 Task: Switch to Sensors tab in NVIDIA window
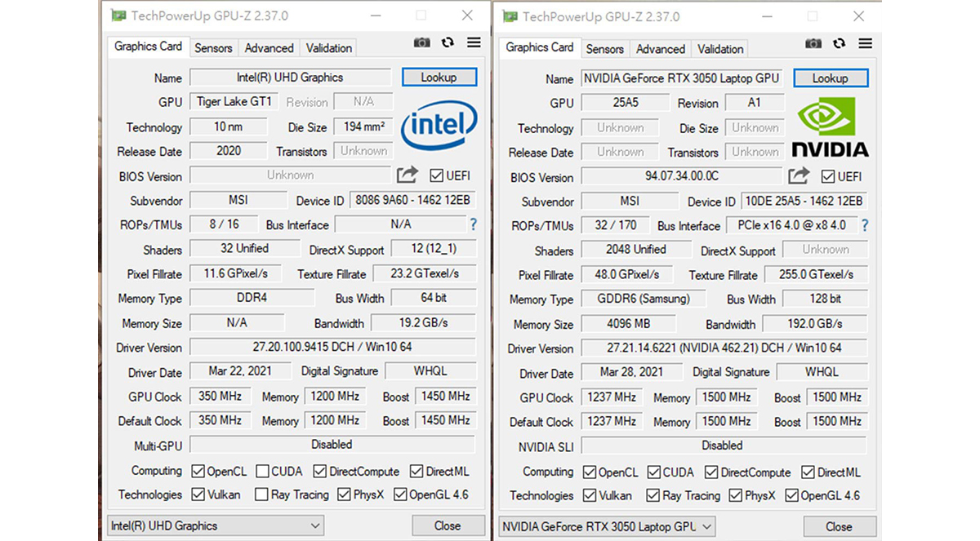pos(605,49)
